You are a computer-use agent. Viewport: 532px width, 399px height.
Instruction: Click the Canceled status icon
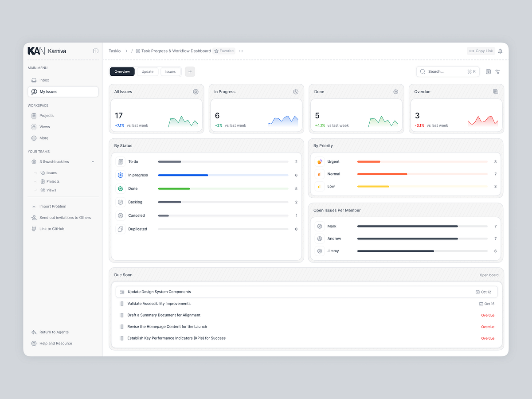(121, 215)
